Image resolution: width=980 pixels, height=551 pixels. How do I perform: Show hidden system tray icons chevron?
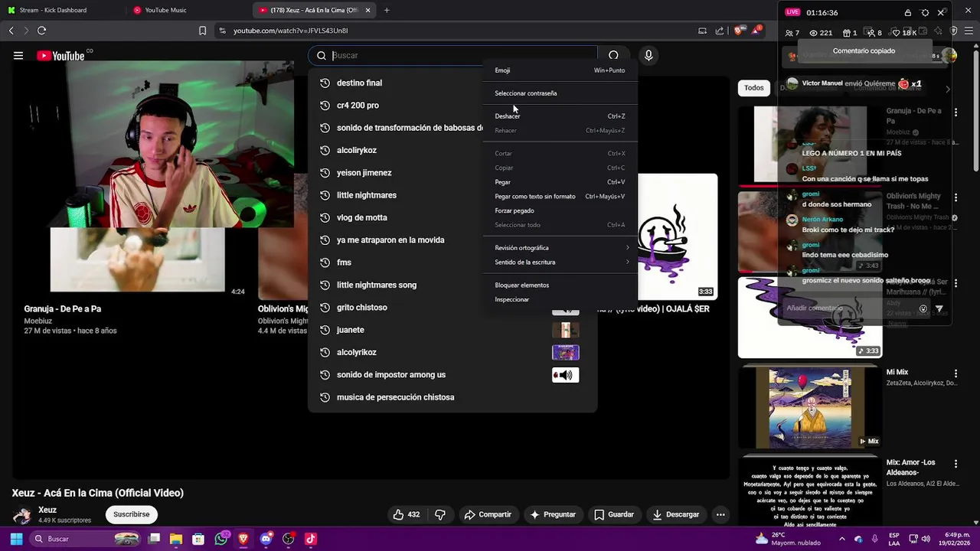pyautogui.click(x=842, y=539)
